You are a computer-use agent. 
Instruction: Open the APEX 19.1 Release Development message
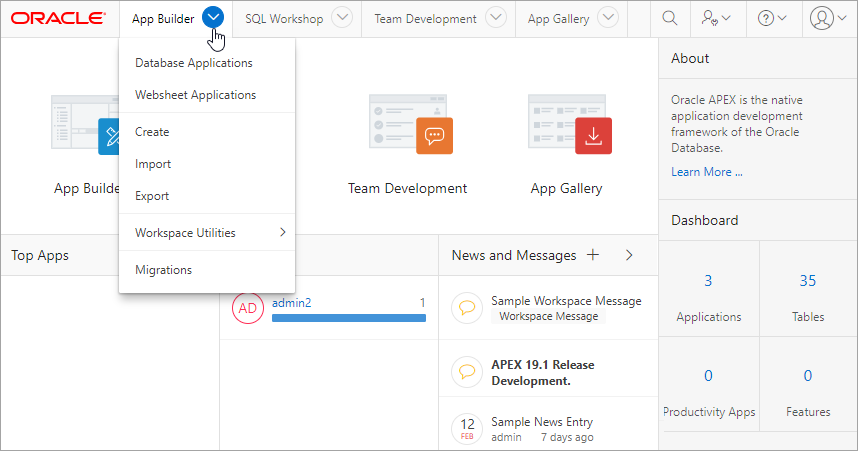point(543,372)
